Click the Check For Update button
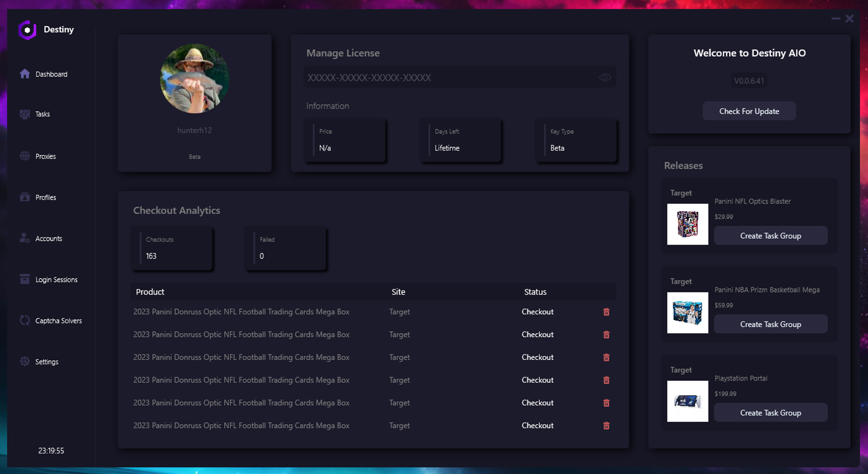Image resolution: width=868 pixels, height=474 pixels. point(749,111)
